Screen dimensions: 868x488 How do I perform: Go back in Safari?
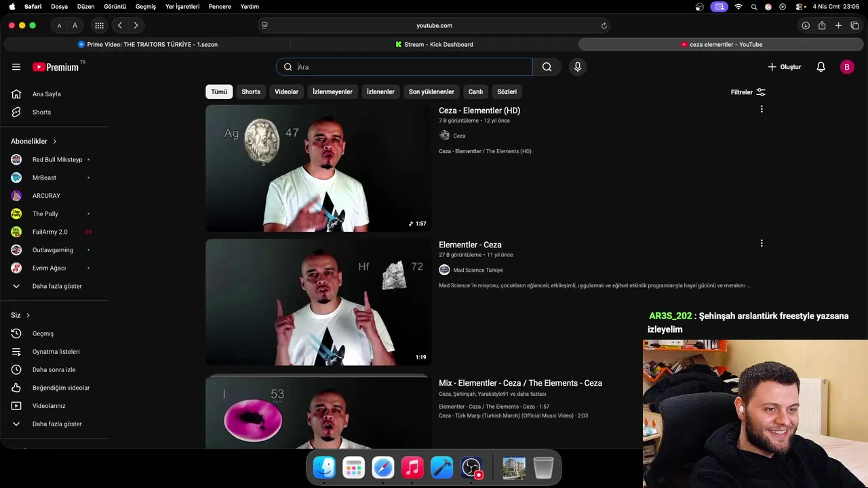pos(120,26)
